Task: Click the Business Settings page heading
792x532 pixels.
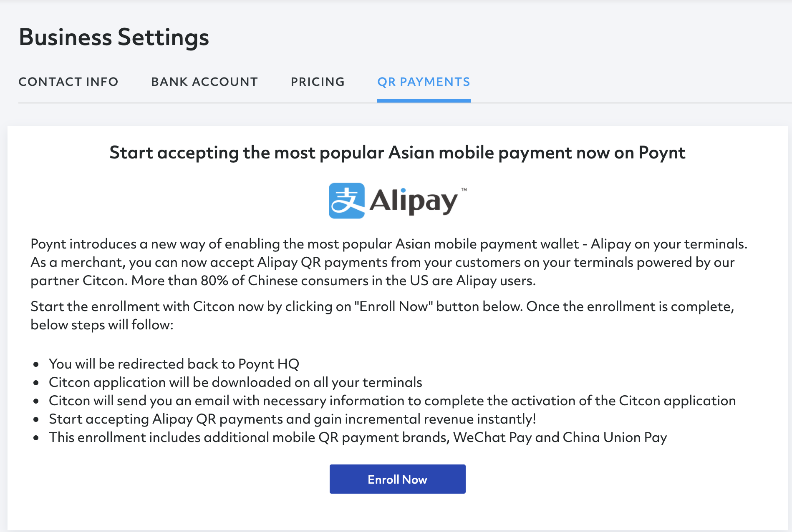Action: tap(114, 37)
